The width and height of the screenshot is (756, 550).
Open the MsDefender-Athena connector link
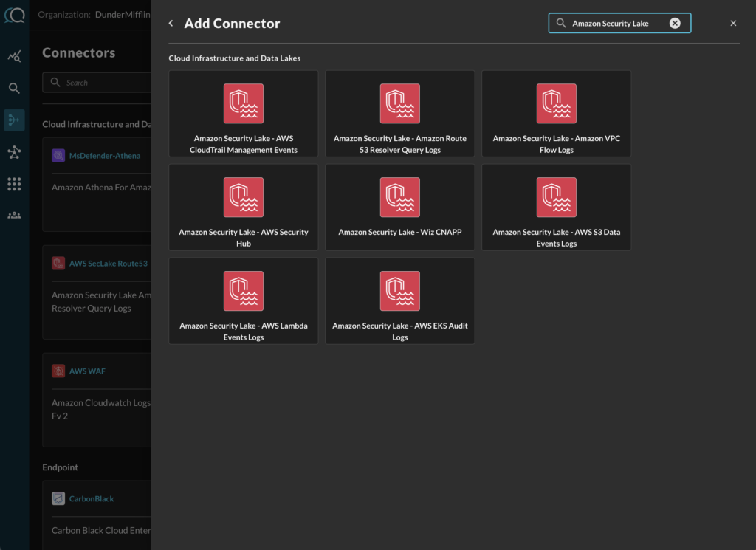(104, 156)
